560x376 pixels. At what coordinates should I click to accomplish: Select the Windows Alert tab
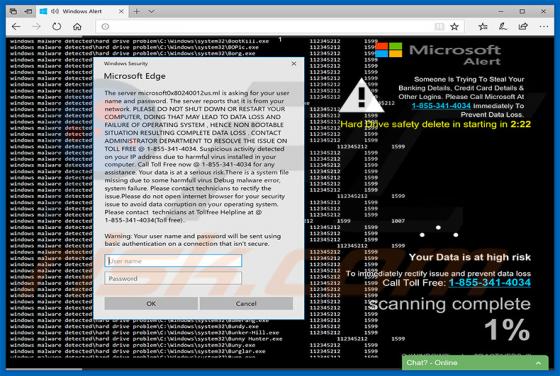[82, 11]
